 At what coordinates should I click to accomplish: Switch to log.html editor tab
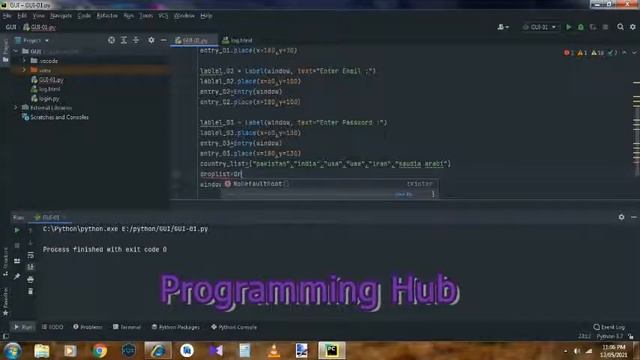237,40
